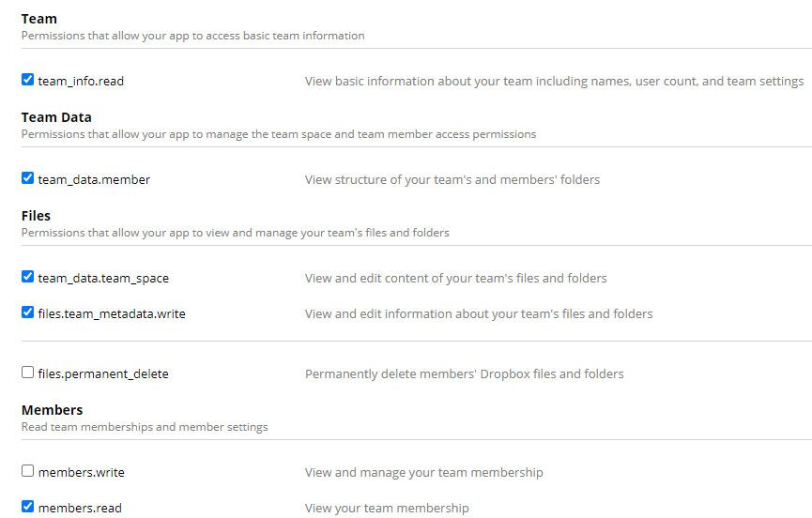
Task: Click "Permanently delete members' Dropbox files" description
Action: tap(464, 373)
